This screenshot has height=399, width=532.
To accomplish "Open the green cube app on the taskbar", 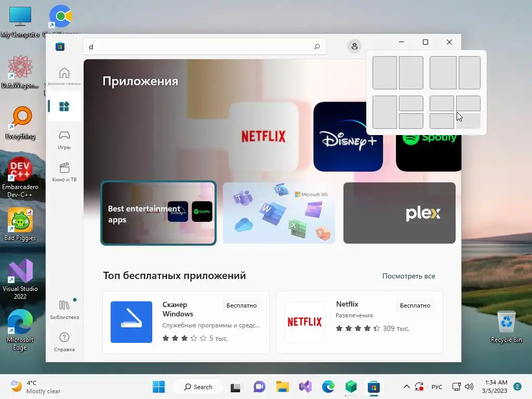I will tap(351, 387).
